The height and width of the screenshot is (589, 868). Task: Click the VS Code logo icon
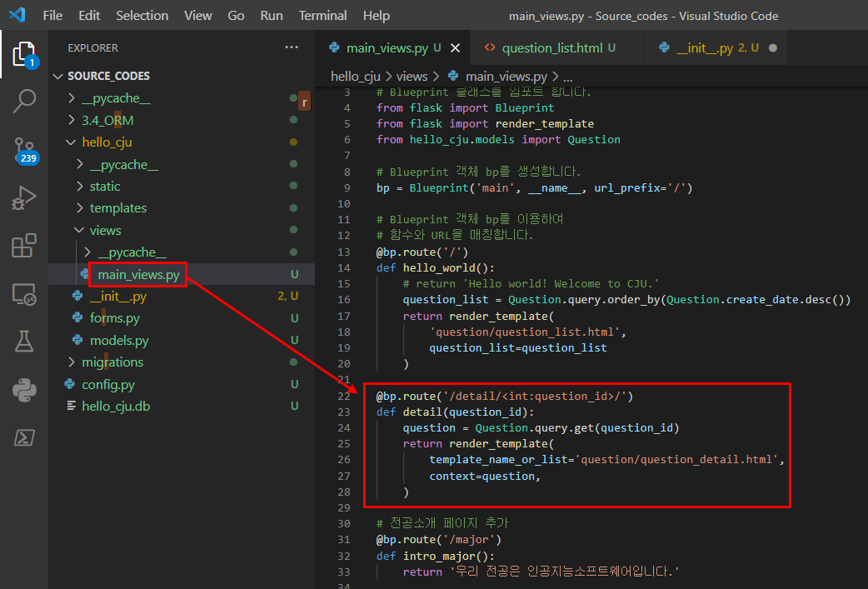(x=17, y=14)
